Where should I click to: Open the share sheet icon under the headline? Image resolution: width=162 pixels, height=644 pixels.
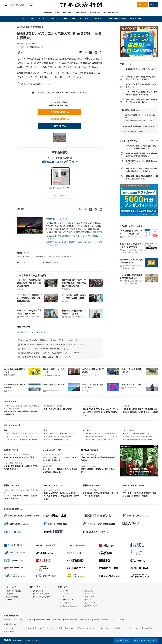click(x=101, y=53)
